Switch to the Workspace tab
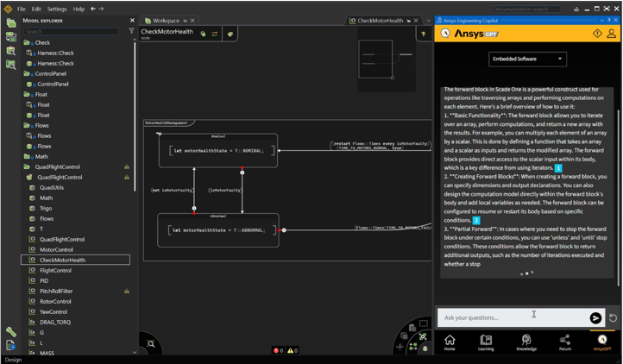 point(164,20)
